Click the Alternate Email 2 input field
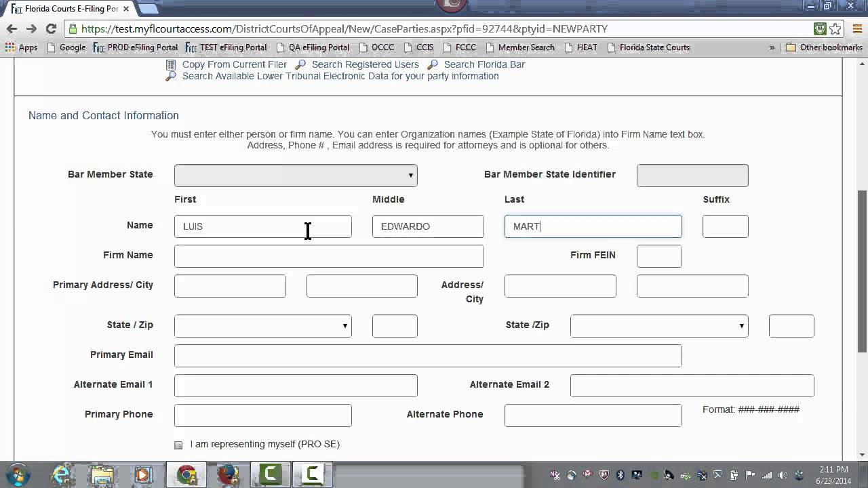 (692, 386)
